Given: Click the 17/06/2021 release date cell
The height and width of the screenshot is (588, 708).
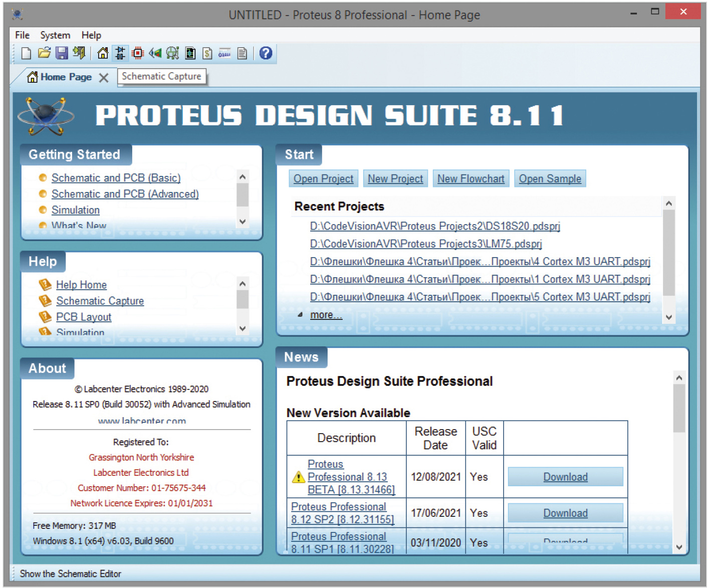Looking at the screenshot, I should [x=436, y=513].
